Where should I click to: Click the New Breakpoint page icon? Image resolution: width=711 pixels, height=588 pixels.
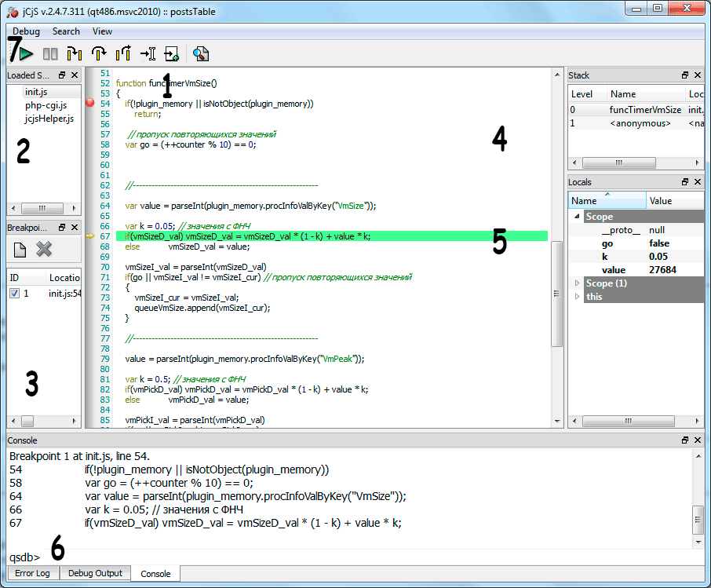coord(20,250)
